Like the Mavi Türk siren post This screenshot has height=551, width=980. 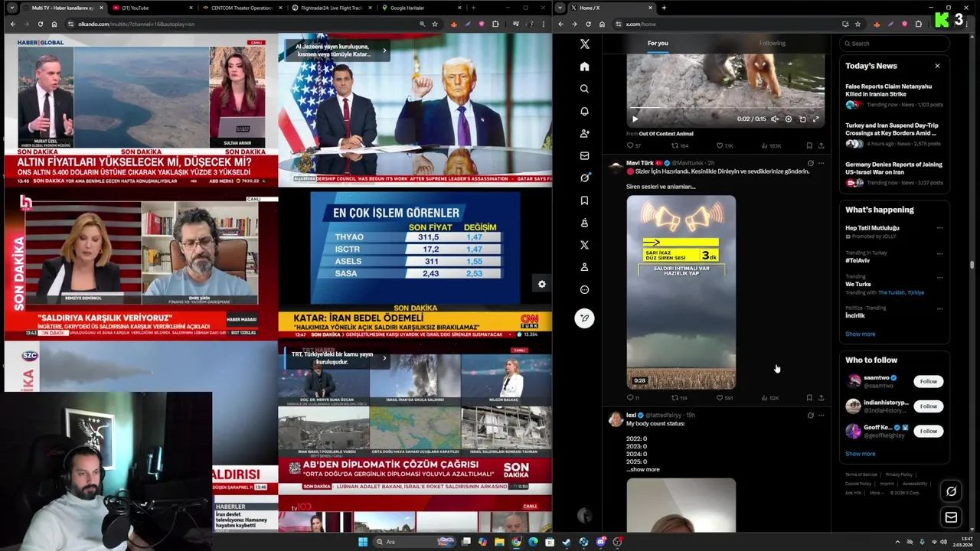(724, 398)
